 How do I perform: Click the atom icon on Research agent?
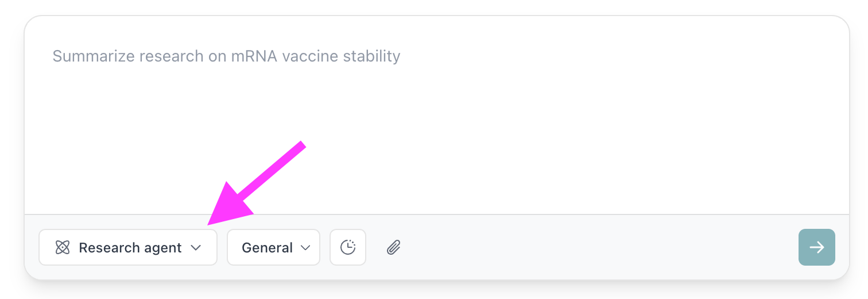point(62,248)
